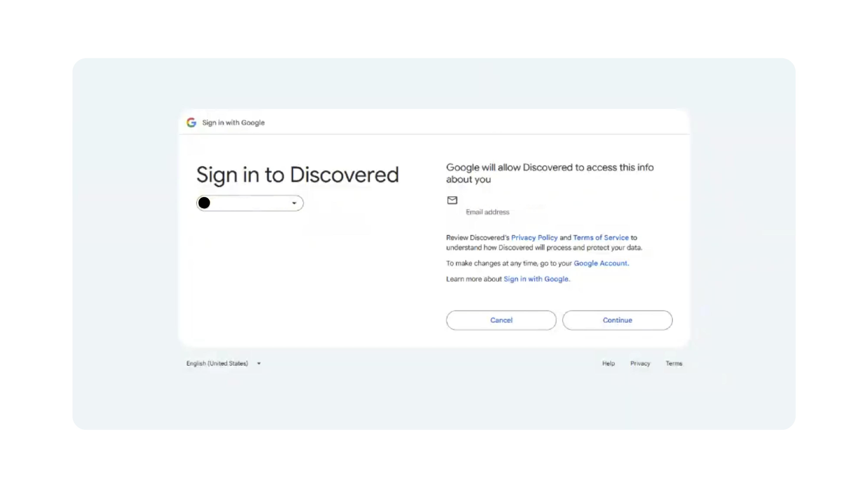The height and width of the screenshot is (488, 868).
Task: Click the Email address label
Action: (x=487, y=212)
